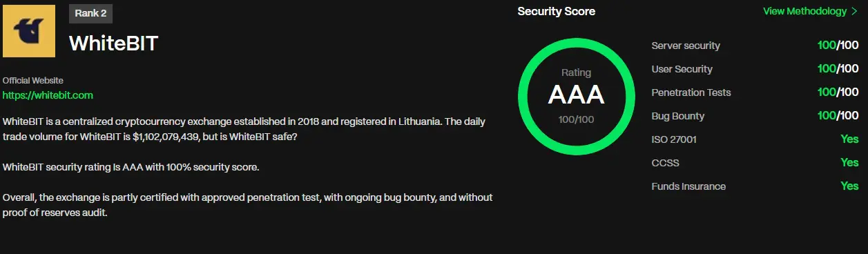868x254 pixels.
Task: Click the View Methodology link
Action: click(x=804, y=11)
